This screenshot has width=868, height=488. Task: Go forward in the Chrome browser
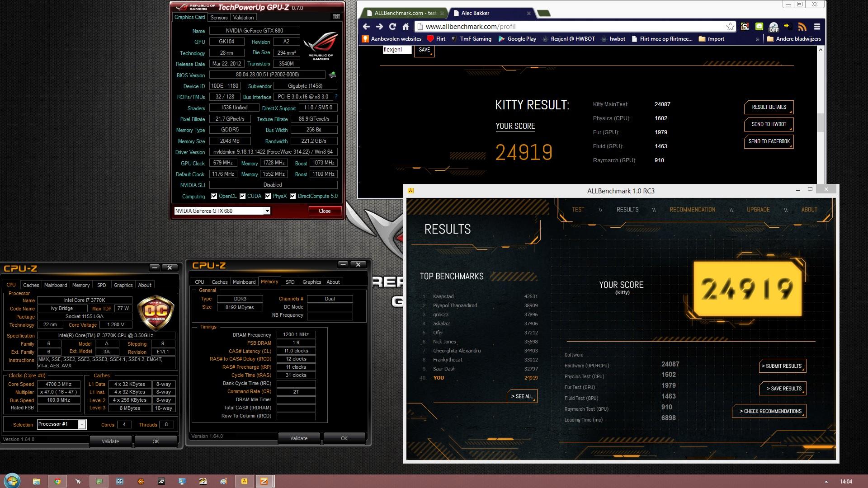click(x=379, y=27)
